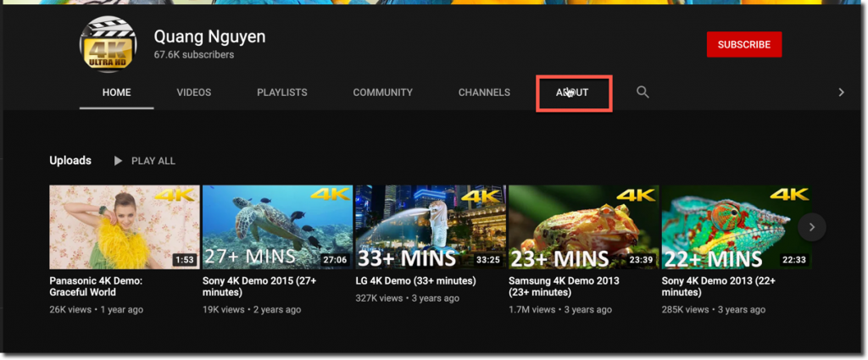View the CHANNELS tab
Image resolution: width=868 pixels, height=360 pixels.
pos(484,92)
